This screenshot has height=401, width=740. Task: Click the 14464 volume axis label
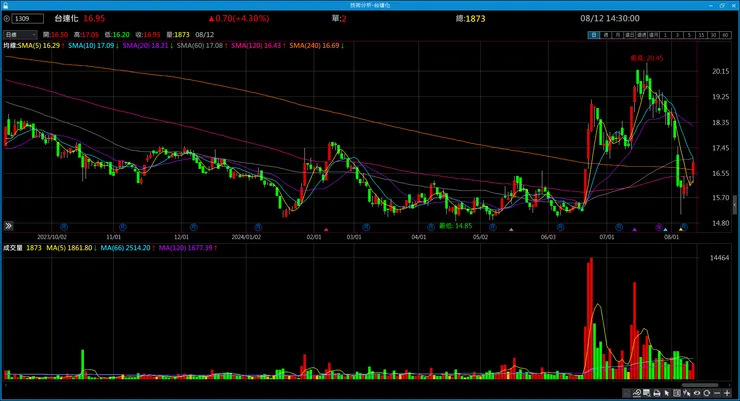coord(719,258)
